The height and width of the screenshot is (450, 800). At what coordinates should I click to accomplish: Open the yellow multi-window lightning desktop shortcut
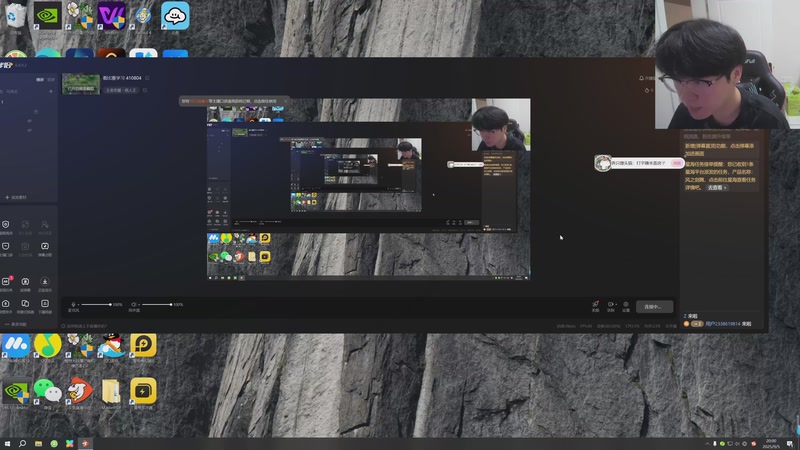(143, 391)
